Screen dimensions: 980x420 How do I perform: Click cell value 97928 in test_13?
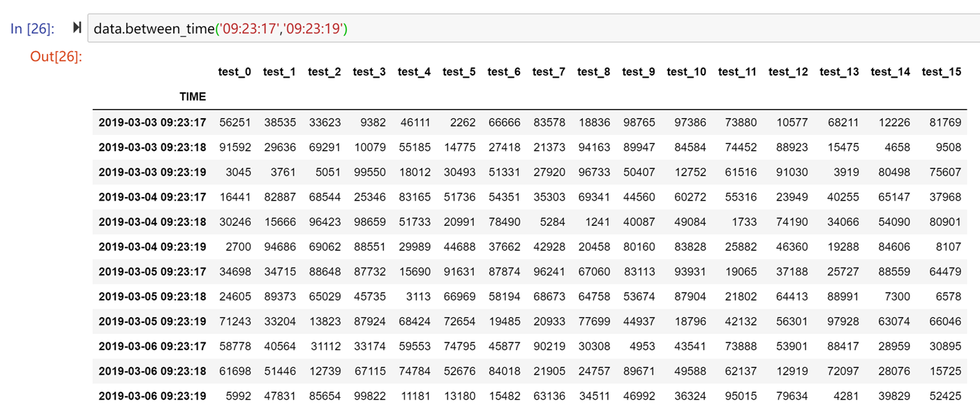coord(843,321)
